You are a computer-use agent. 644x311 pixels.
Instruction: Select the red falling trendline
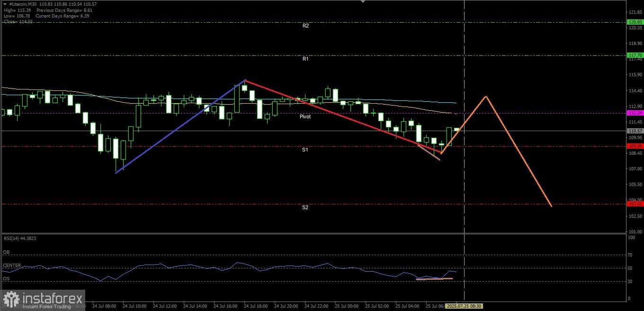343,116
